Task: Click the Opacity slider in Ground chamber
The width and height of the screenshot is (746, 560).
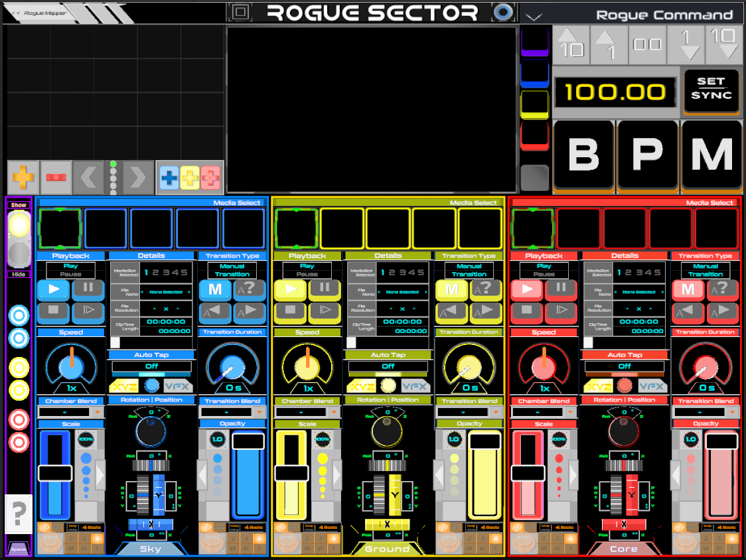Action: pos(485,474)
